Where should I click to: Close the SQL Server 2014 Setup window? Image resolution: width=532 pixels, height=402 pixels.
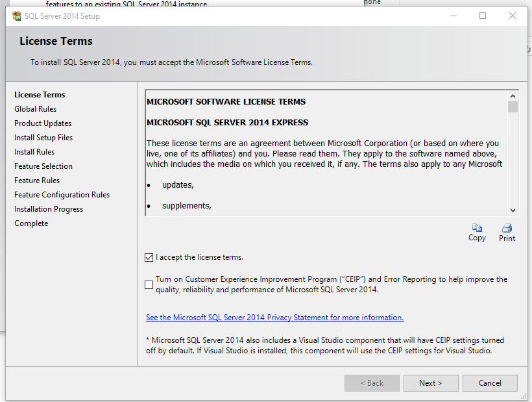[513, 16]
